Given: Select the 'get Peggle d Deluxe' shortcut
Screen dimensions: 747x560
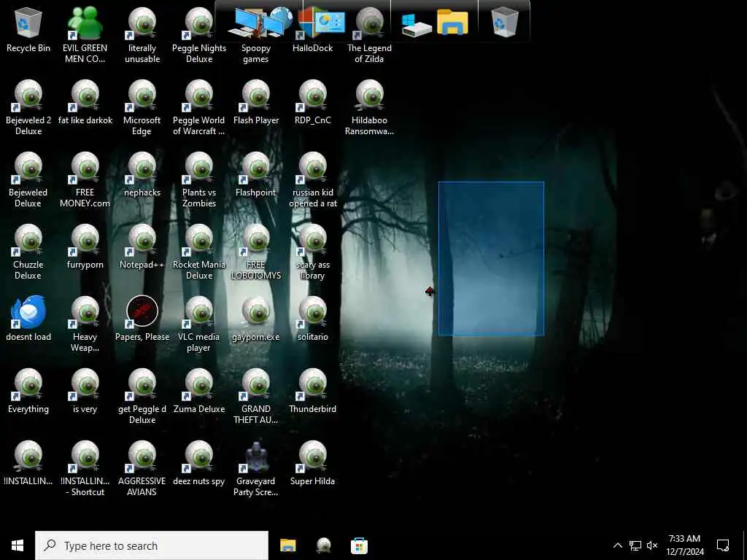Looking at the screenshot, I should click(x=142, y=396).
